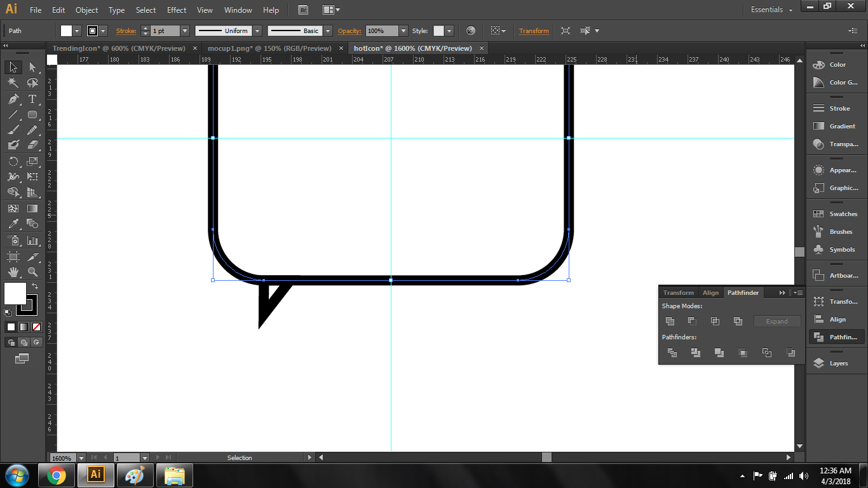Select the Direct Selection tool
The width and height of the screenshot is (868, 488).
coord(32,67)
